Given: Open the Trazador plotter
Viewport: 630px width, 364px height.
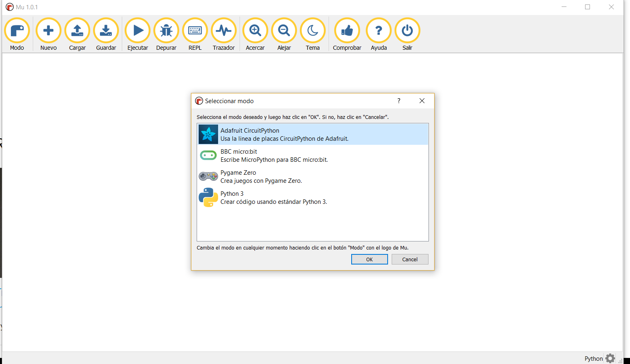Looking at the screenshot, I should [224, 34].
